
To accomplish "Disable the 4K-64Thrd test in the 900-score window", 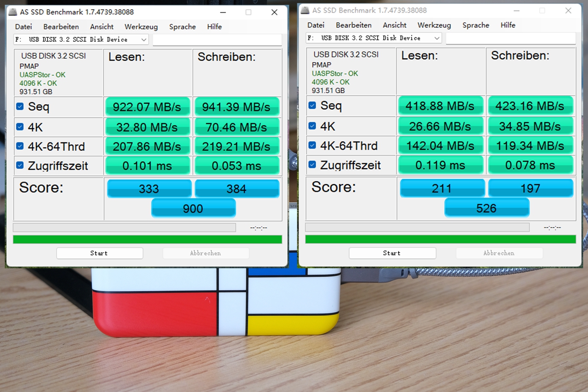I will pyautogui.click(x=20, y=146).
